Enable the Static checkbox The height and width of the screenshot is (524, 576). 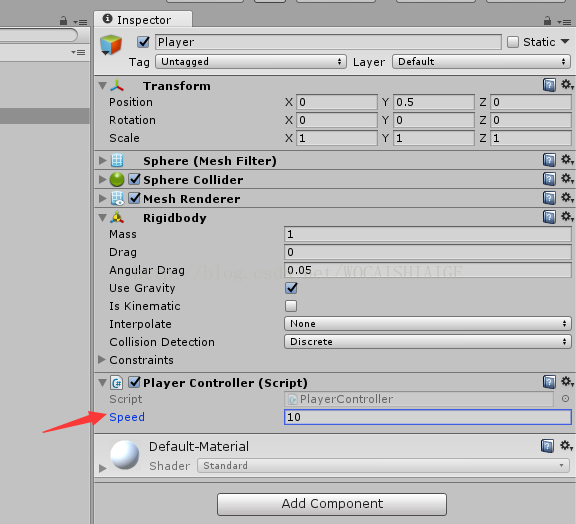[513, 42]
